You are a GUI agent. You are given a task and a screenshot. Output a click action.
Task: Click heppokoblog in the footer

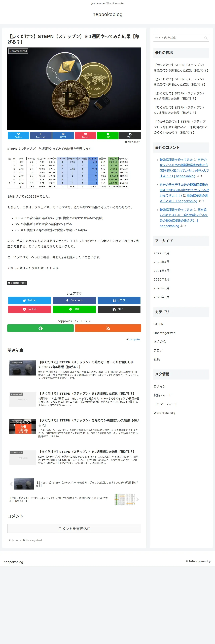point(13,562)
